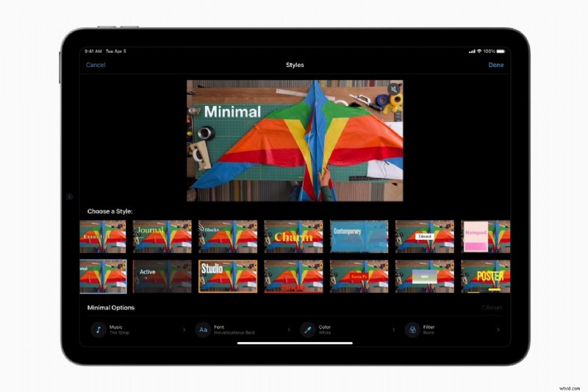The width and height of the screenshot is (588, 392).
Task: Tap the kite video preview
Action: 295,140
